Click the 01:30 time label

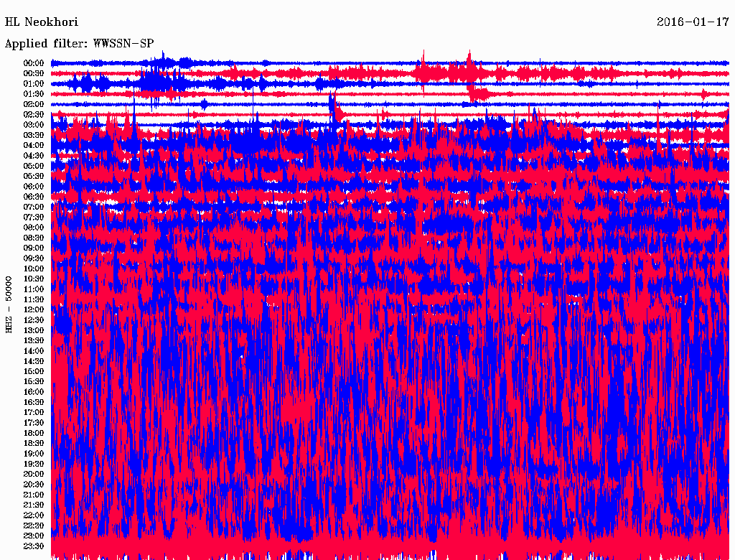pyautogui.click(x=34, y=94)
